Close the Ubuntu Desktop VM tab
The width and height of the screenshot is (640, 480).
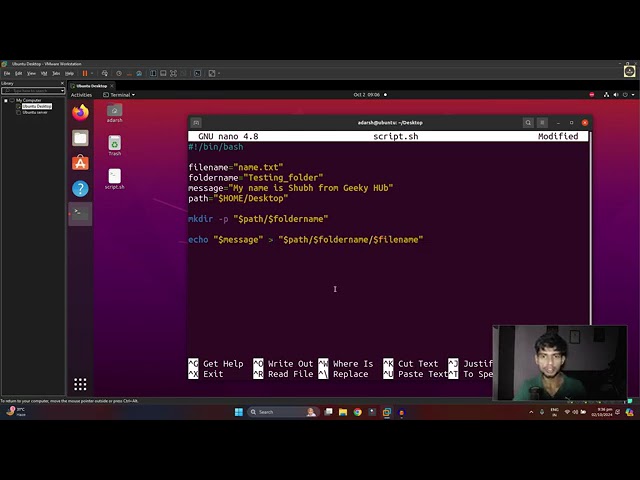pos(112,86)
